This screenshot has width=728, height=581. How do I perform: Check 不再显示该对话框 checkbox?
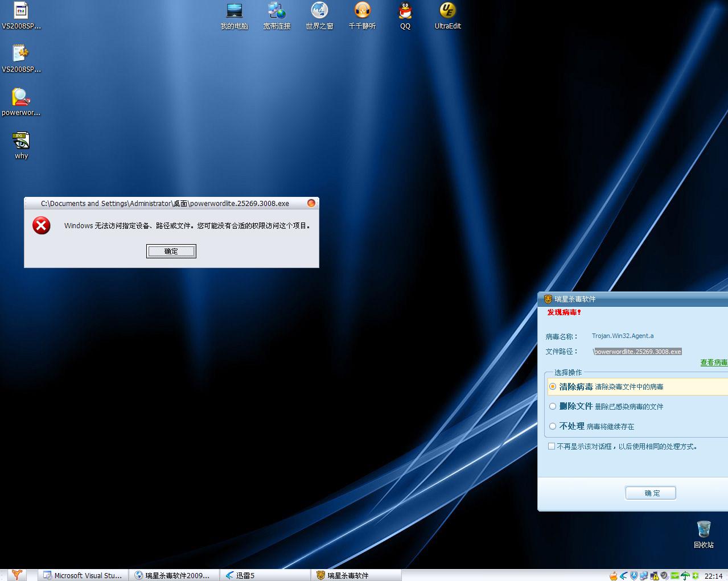(552, 447)
